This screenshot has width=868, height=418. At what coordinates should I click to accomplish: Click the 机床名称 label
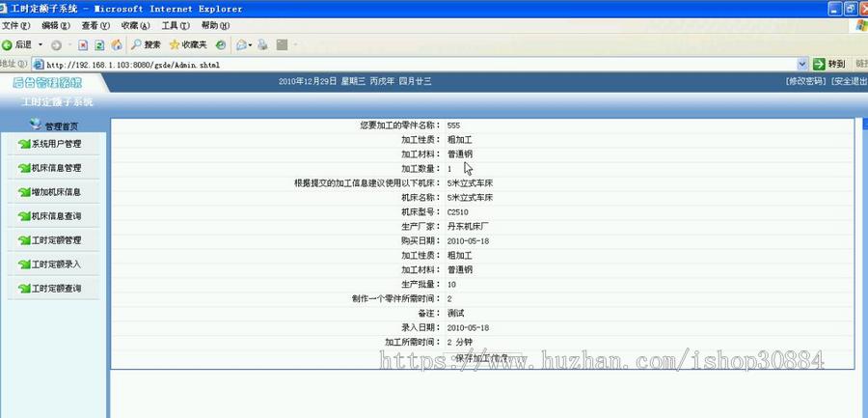coord(420,197)
